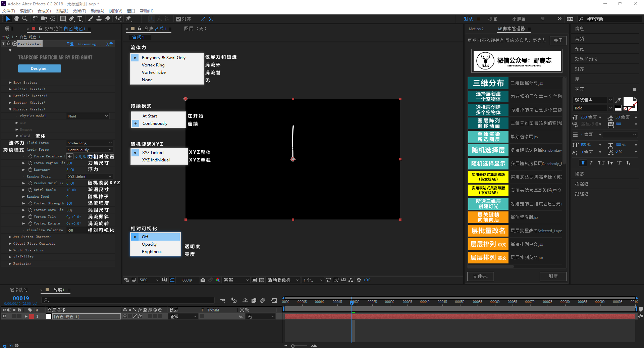Run the 层批量改名 script button
644x348 pixels.
[x=488, y=231]
